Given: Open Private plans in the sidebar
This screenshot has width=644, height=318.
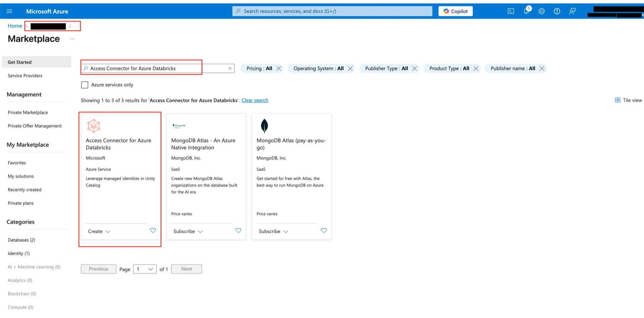Looking at the screenshot, I should (x=21, y=203).
